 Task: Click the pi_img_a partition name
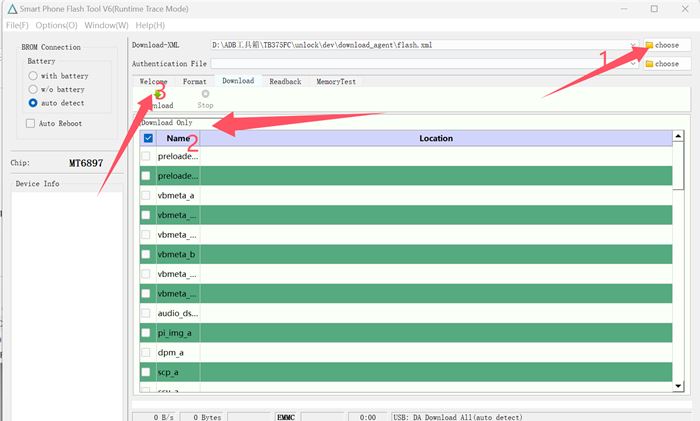(x=175, y=333)
